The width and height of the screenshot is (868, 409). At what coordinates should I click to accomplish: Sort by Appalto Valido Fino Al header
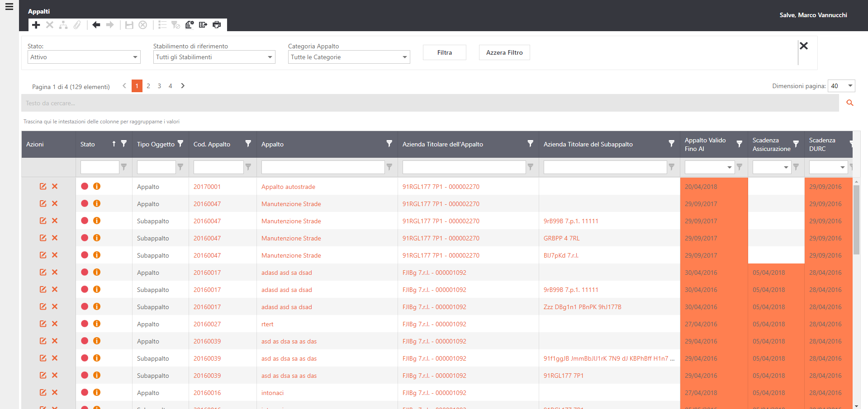tap(705, 144)
